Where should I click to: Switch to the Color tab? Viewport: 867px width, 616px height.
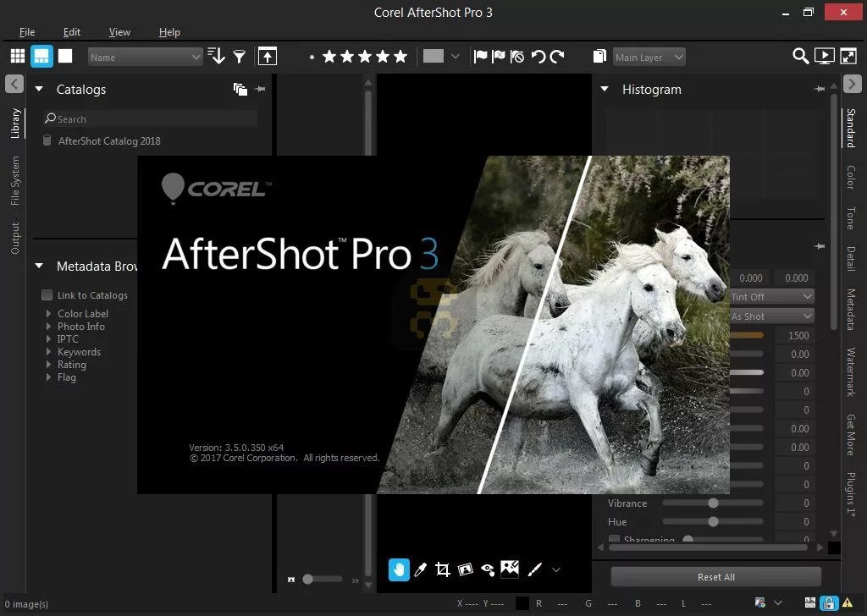(x=851, y=177)
